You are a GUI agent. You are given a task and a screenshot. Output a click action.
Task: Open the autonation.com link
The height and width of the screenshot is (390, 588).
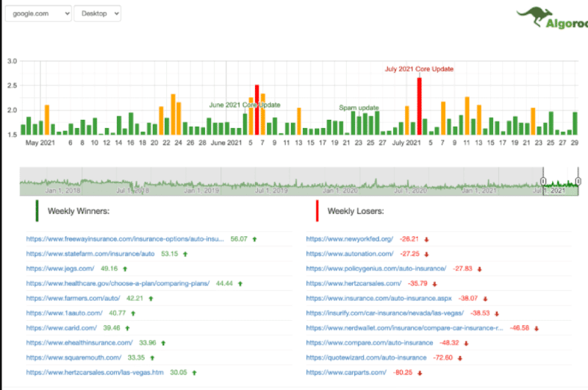[350, 254]
